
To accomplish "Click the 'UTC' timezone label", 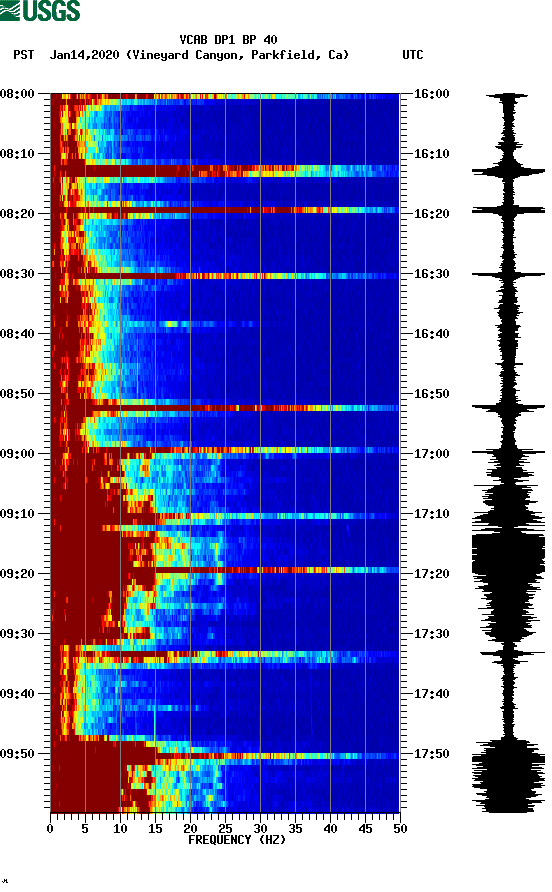I will (413, 55).
